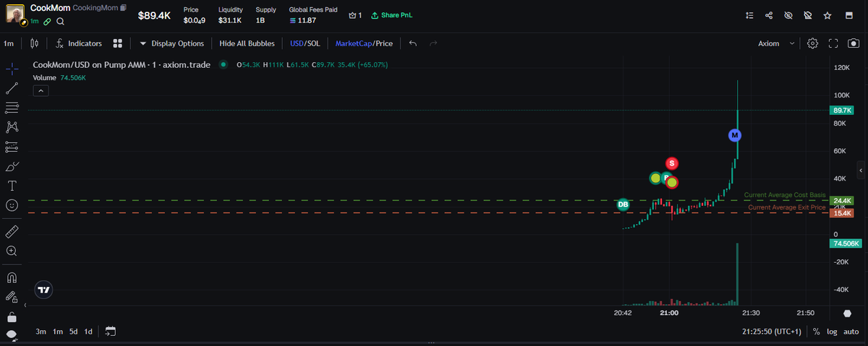Select the ruler measure tool
Viewport: 868px width, 346px height.
12,231
